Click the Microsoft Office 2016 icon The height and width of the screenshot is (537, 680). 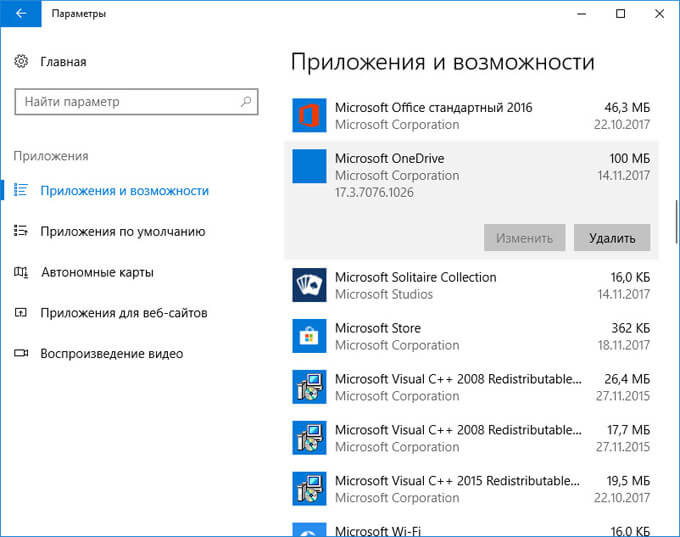click(x=309, y=116)
